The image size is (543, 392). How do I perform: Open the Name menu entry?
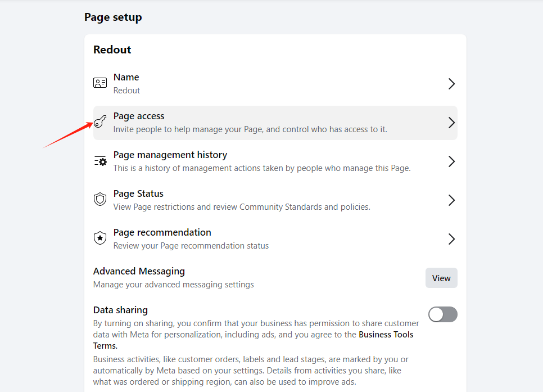(126, 77)
